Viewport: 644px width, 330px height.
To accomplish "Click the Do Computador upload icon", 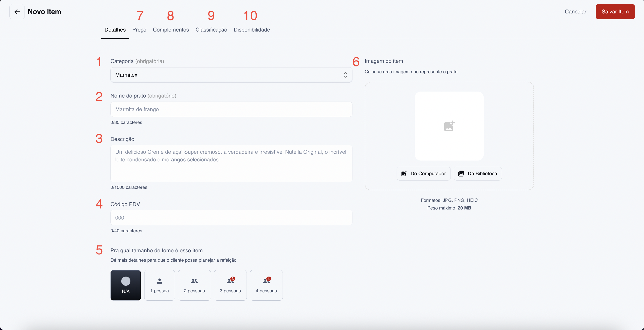I will 404,174.
